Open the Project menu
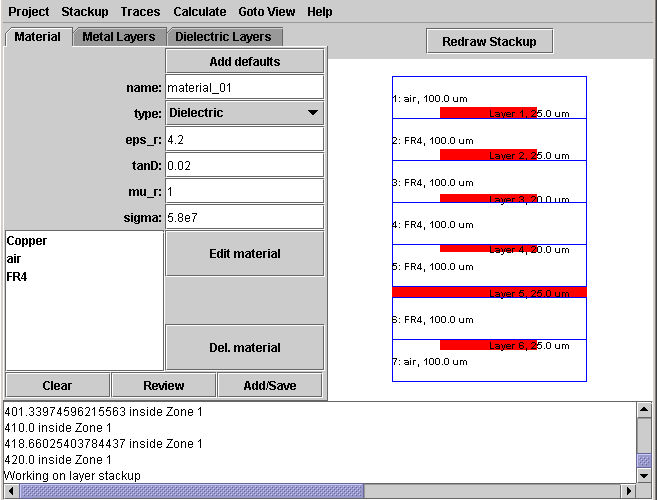The height and width of the screenshot is (500, 657). pyautogui.click(x=28, y=12)
